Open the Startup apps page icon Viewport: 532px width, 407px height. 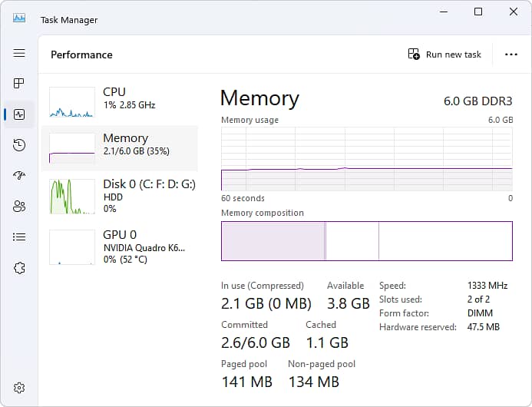point(19,175)
